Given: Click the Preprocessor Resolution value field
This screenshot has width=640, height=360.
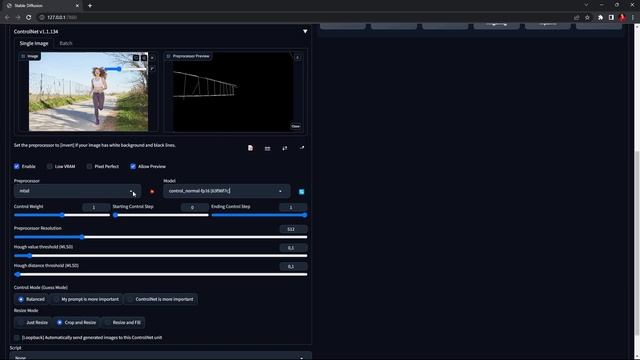Looking at the screenshot, I should pos(293,229).
